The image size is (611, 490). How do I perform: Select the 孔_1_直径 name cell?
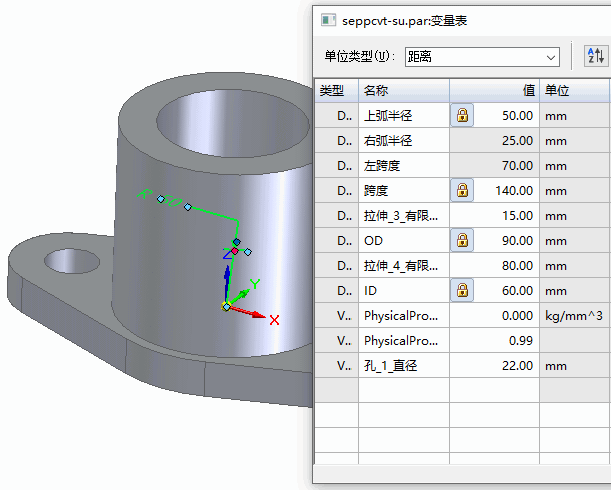pos(404,365)
